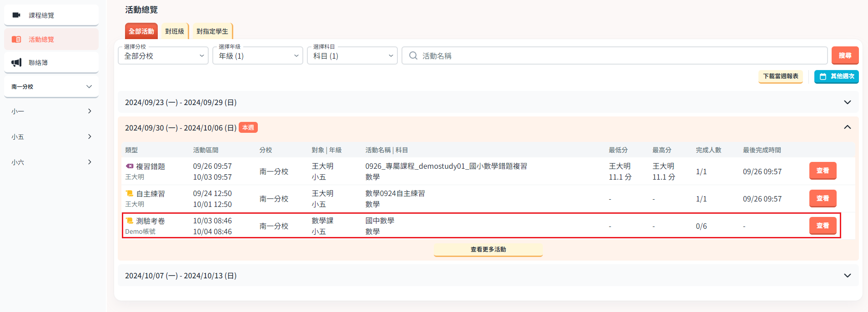868x312 pixels.
Task: Click the 測驗考卷 type icon
Action: pyautogui.click(x=130, y=221)
